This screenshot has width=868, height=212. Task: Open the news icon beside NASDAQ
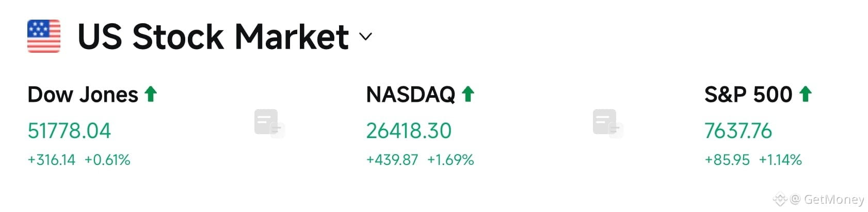click(x=608, y=124)
